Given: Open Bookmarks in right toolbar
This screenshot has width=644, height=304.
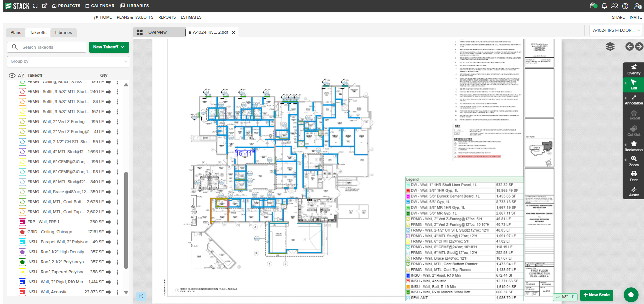Looking at the screenshot, I should coord(633,146).
